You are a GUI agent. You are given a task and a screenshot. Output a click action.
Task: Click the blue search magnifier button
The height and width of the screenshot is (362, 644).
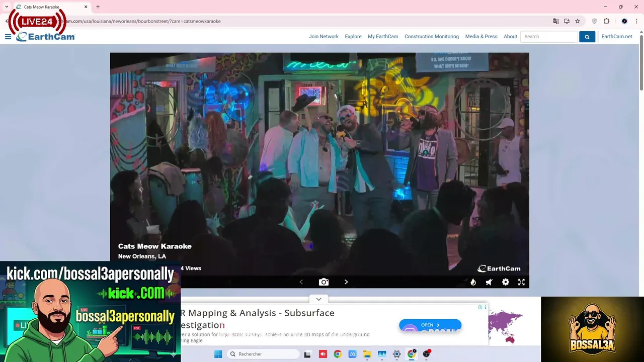(x=587, y=37)
